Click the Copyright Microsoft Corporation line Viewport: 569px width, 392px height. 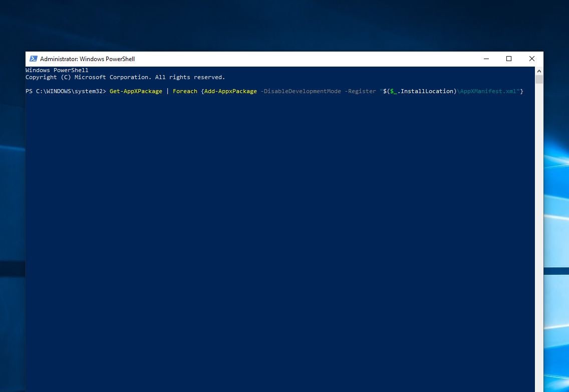[125, 78]
